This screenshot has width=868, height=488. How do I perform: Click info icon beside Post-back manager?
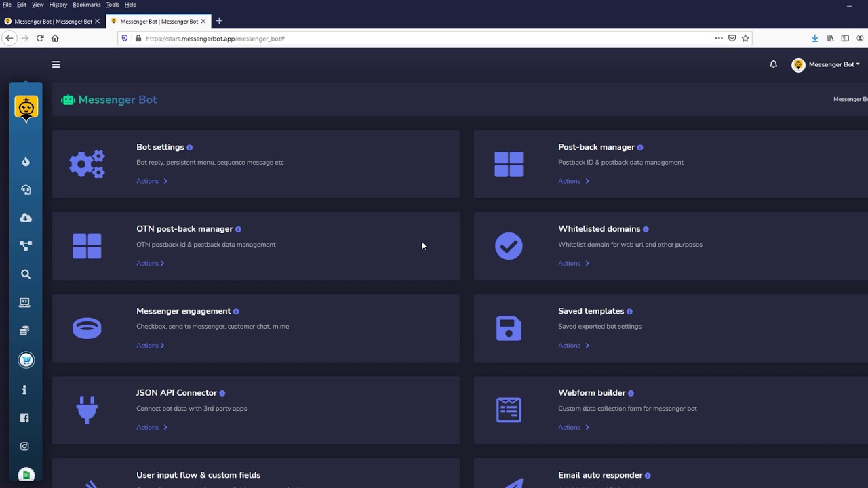point(639,148)
